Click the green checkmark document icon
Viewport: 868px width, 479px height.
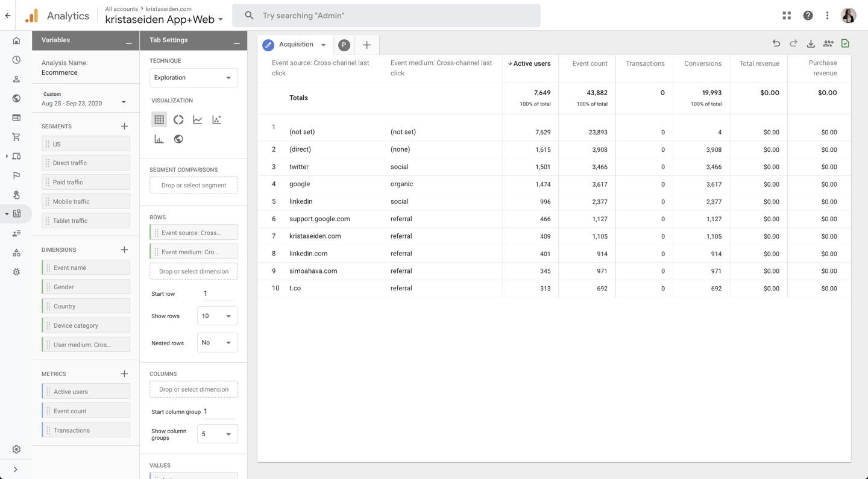(x=845, y=43)
